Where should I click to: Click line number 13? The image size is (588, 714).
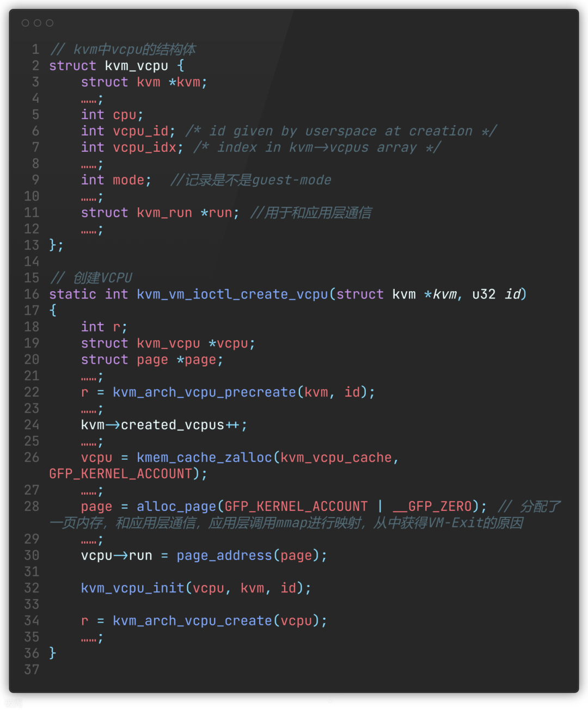(x=32, y=245)
